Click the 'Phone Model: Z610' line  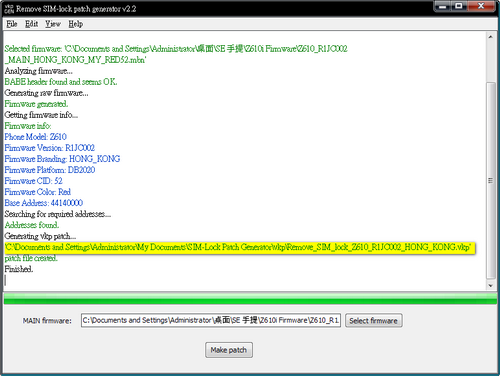coord(35,137)
